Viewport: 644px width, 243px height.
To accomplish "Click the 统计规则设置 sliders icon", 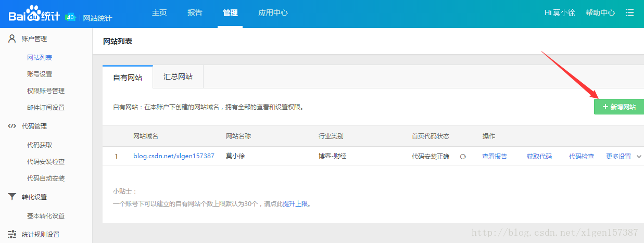I will pos(12,234).
